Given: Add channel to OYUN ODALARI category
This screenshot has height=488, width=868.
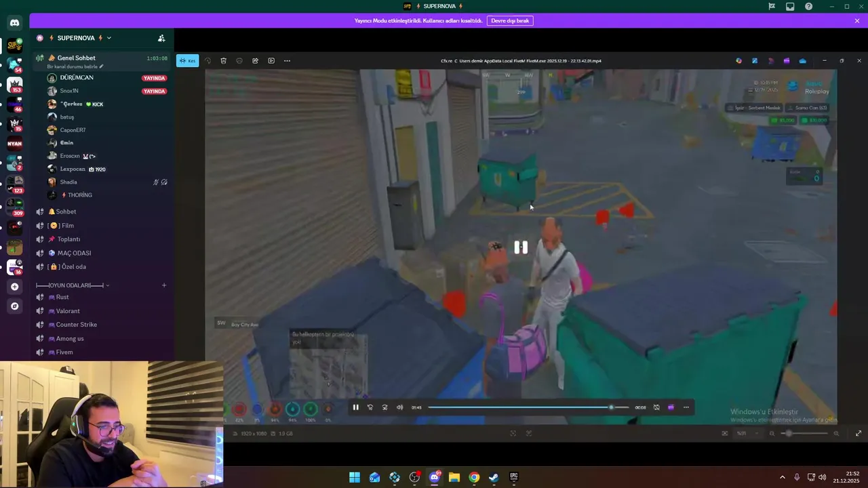Looking at the screenshot, I should (163, 285).
